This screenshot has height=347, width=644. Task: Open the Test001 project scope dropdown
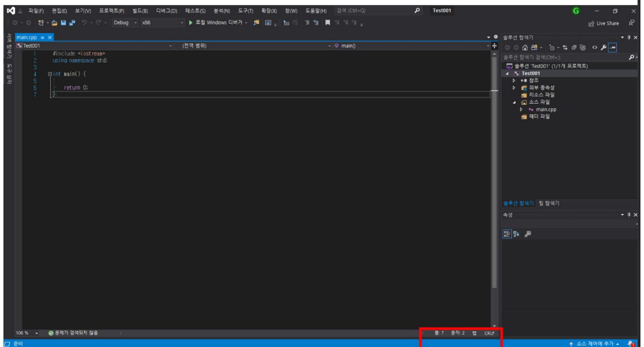(94, 46)
